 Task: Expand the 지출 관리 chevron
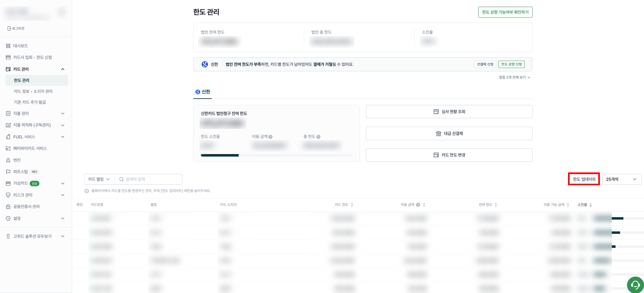[63, 113]
